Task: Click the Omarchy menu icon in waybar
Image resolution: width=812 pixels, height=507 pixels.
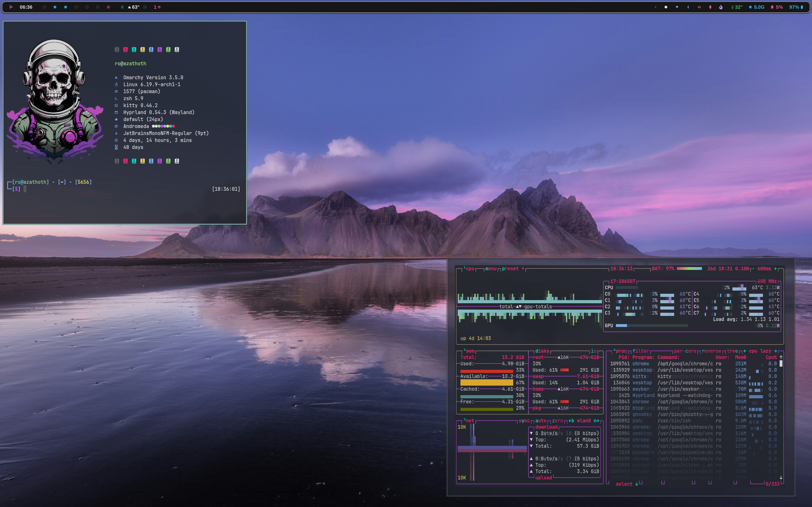Action: 11,7
